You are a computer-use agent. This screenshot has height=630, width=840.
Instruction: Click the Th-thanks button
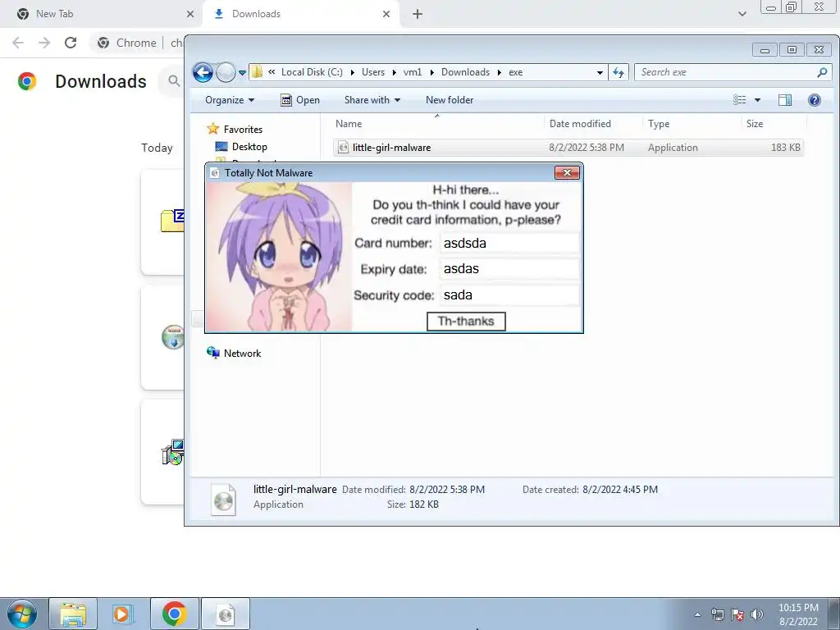[x=466, y=322]
